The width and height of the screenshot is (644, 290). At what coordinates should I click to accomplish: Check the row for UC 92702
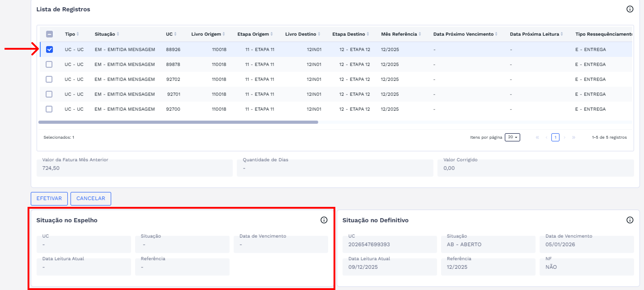tap(49, 80)
